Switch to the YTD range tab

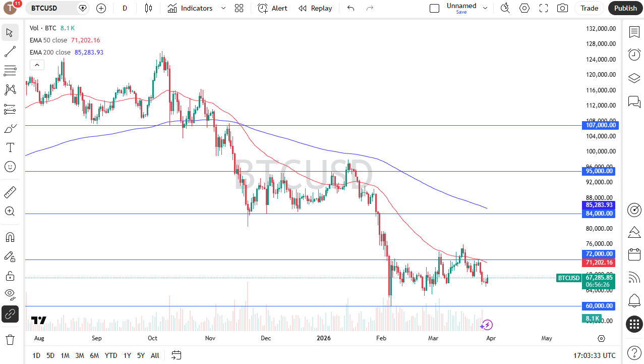110,355
